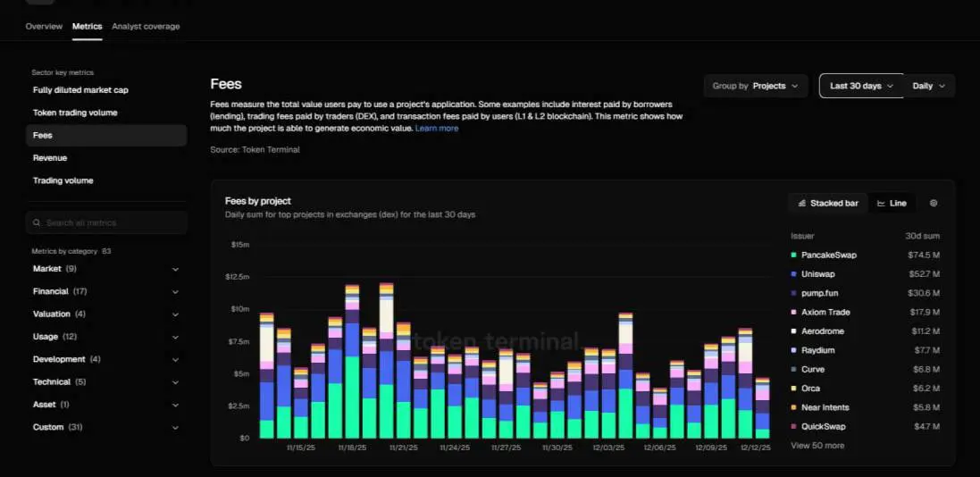This screenshot has width=980, height=477.
Task: Click the 30d sum column header
Action: (x=923, y=237)
